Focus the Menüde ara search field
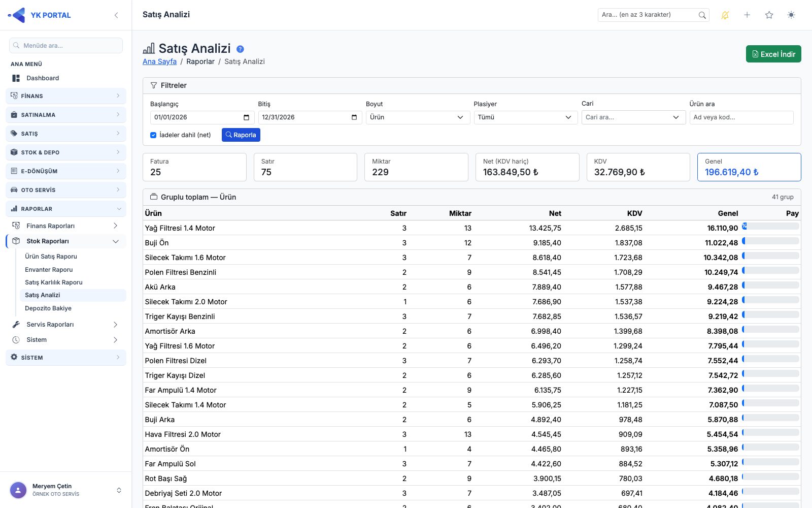 (x=66, y=46)
